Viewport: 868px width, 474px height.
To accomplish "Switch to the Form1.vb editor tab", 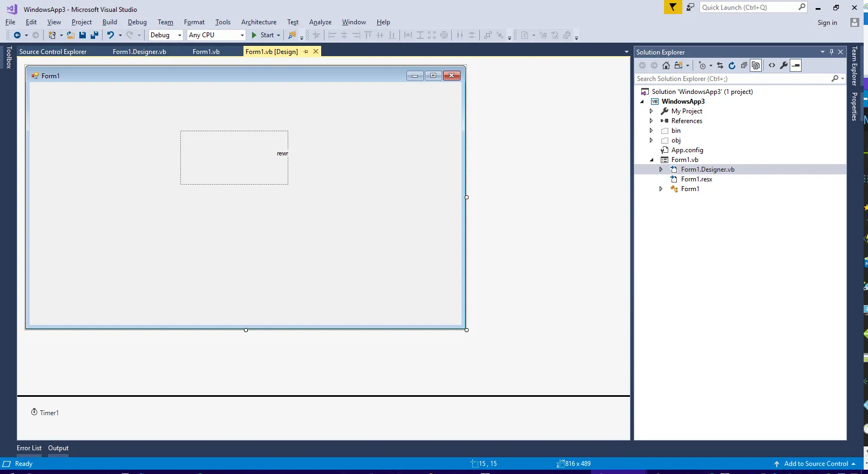I will [206, 52].
